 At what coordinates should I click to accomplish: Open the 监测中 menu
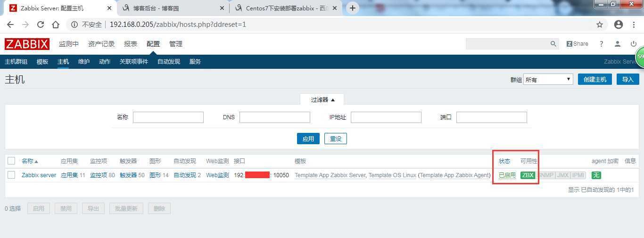69,44
